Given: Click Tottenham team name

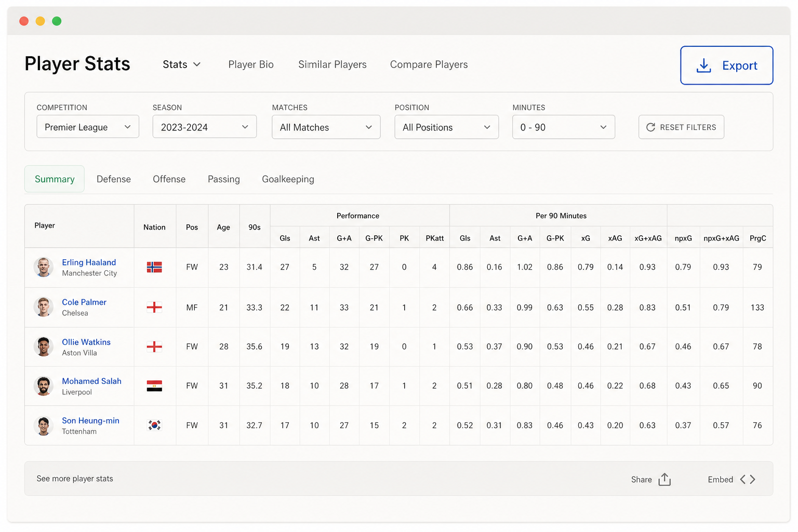Looking at the screenshot, I should click(x=79, y=431).
